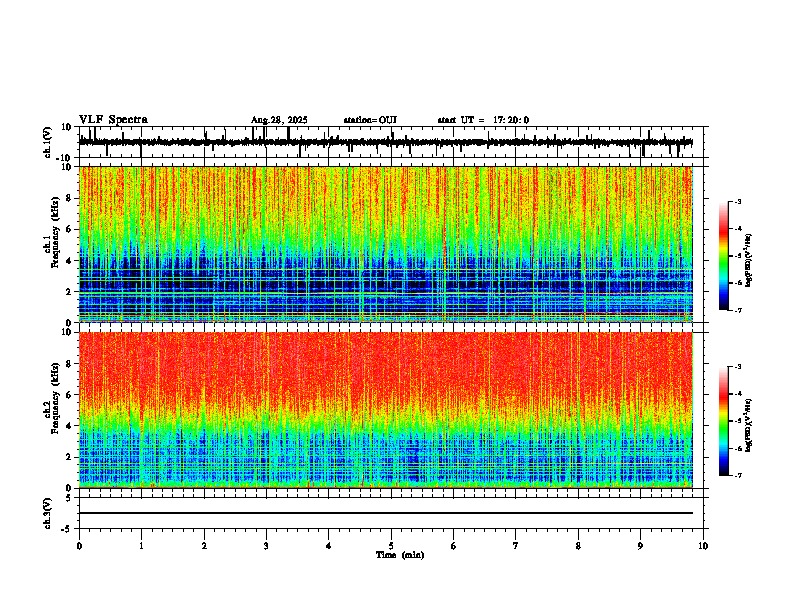Click time axis tick label "2"
Image resolution: width=792 pixels, height=612 pixels.
pos(204,546)
